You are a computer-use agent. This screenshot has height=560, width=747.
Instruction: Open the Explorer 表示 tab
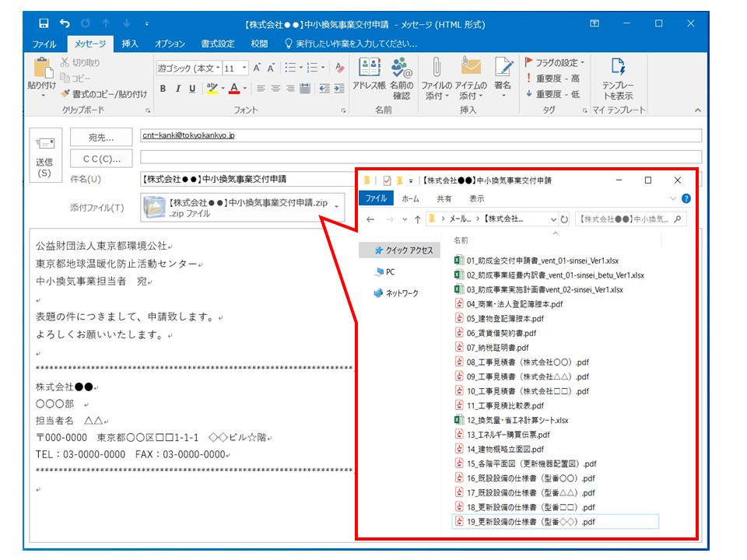476,198
